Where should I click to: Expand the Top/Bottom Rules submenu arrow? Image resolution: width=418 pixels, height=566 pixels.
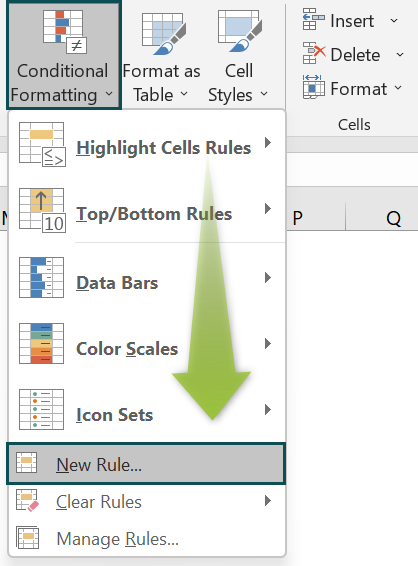(x=267, y=208)
